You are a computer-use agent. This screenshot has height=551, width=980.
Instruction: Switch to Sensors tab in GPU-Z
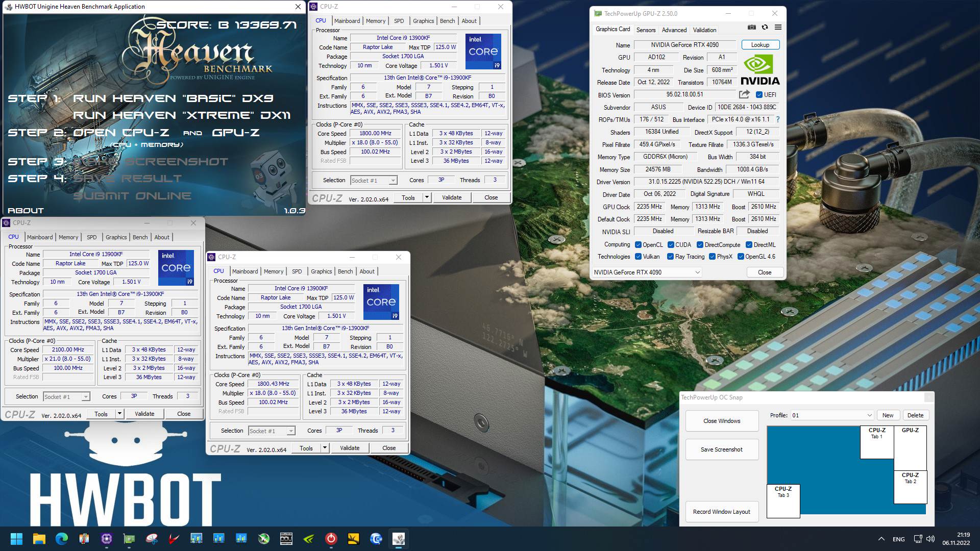(646, 30)
